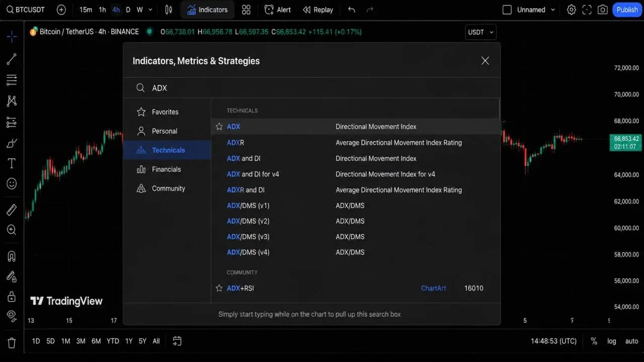Take a chart snapshot with camera icon

coord(603,10)
